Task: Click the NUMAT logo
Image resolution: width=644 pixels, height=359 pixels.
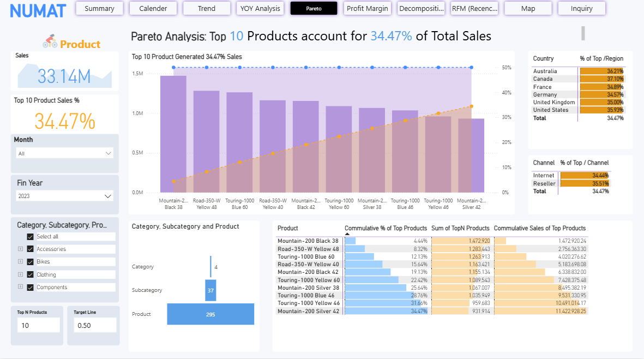Action: [38, 11]
